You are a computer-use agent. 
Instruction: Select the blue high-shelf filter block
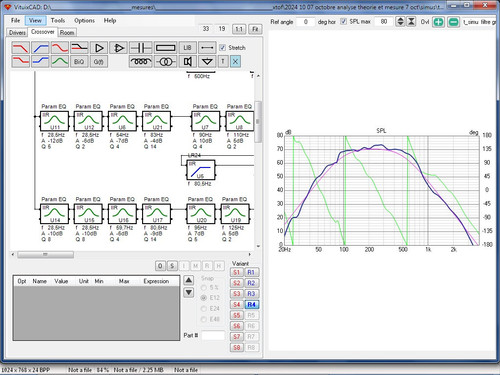(x=40, y=61)
